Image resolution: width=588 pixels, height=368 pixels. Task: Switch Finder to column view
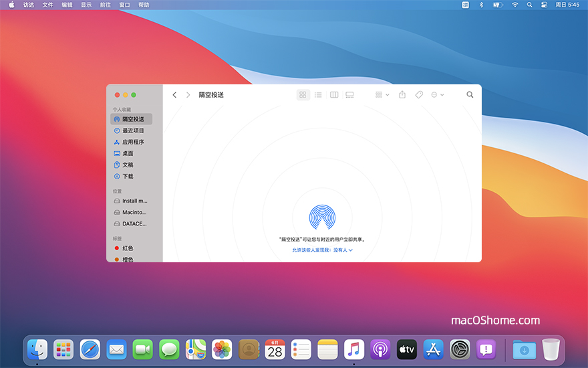click(x=333, y=95)
